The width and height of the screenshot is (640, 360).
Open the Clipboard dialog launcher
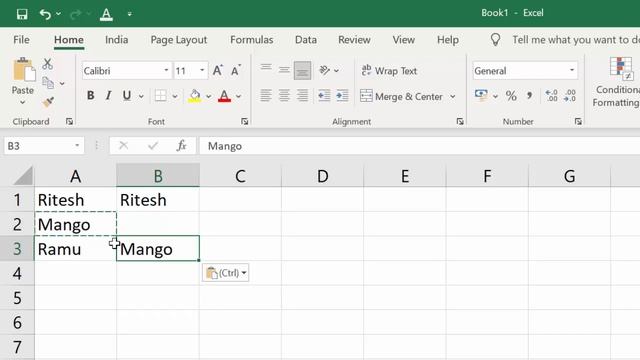tap(69, 121)
